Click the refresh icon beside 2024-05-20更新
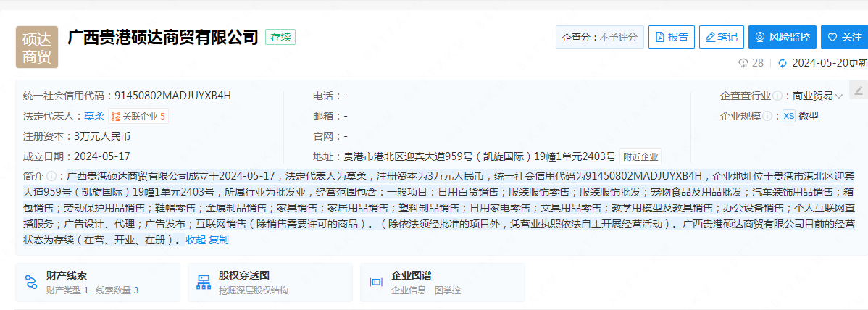The width and height of the screenshot is (868, 310). [x=783, y=63]
